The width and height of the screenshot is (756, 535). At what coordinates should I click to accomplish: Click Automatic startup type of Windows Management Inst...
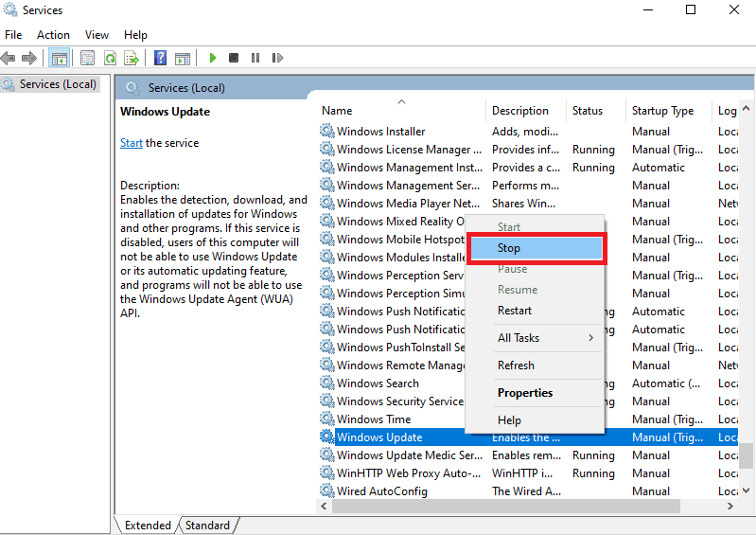659,168
